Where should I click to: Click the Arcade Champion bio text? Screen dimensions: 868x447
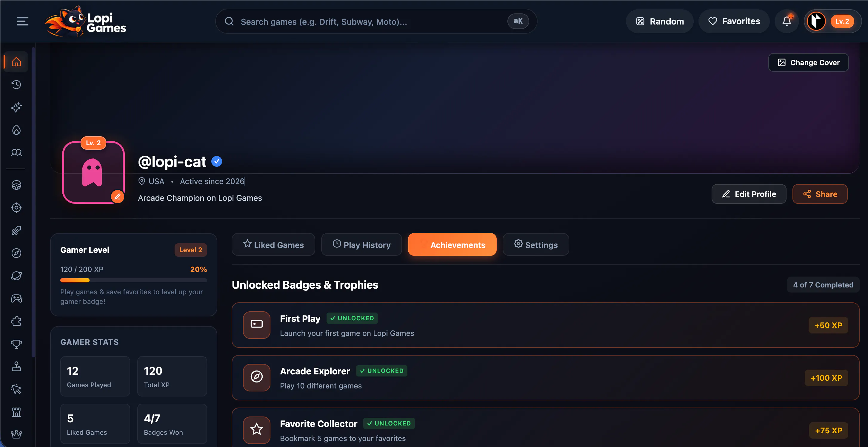pyautogui.click(x=200, y=198)
